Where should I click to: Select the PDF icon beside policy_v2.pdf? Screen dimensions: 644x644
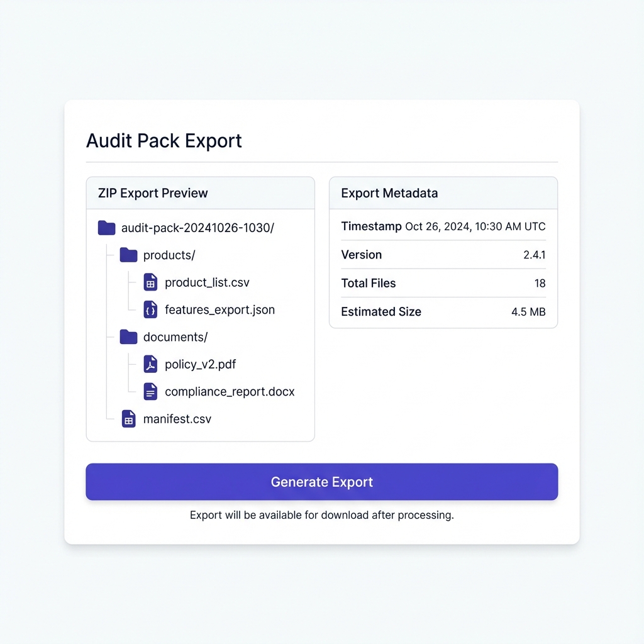pyautogui.click(x=150, y=364)
